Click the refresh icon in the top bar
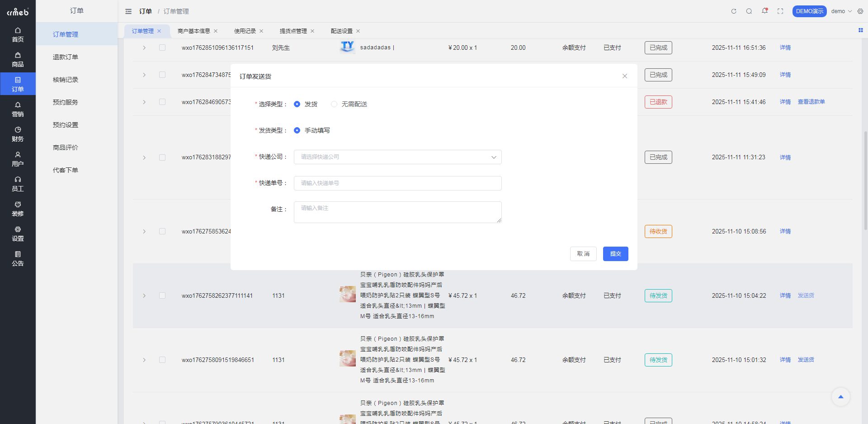This screenshot has height=424, width=868. click(734, 11)
